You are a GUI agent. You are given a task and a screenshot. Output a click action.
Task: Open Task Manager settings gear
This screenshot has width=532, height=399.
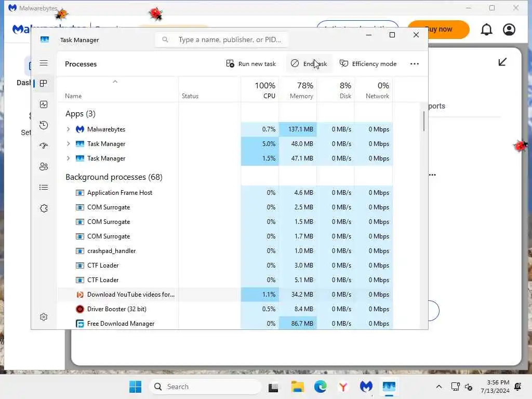pyautogui.click(x=44, y=317)
